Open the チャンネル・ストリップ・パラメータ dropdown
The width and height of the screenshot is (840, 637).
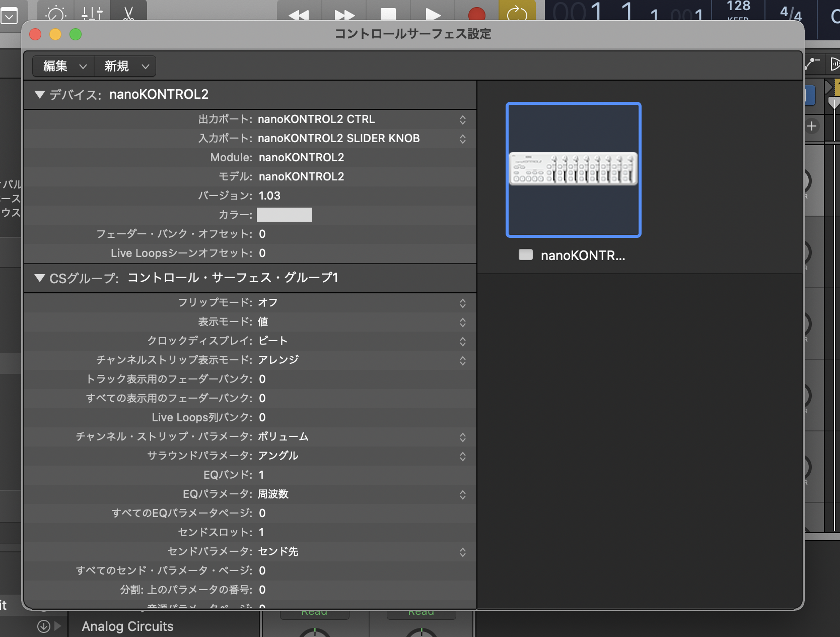coord(462,437)
